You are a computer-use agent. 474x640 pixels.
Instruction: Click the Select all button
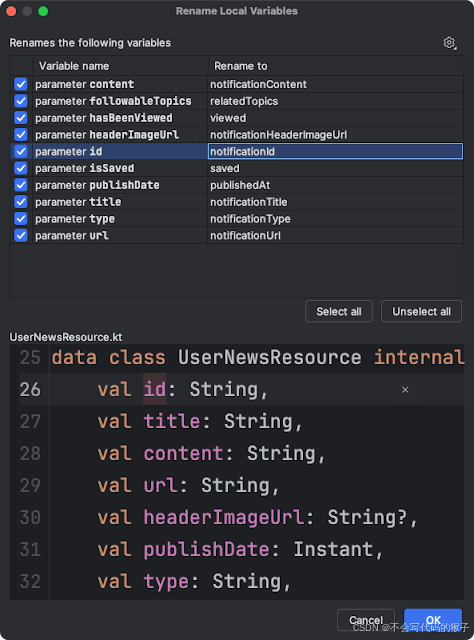338,311
